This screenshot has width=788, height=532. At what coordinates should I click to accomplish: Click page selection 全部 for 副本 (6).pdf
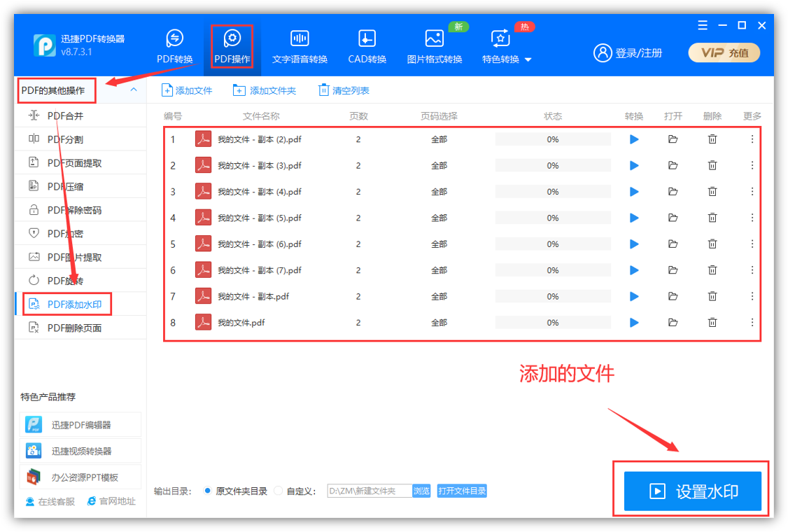[x=439, y=244]
